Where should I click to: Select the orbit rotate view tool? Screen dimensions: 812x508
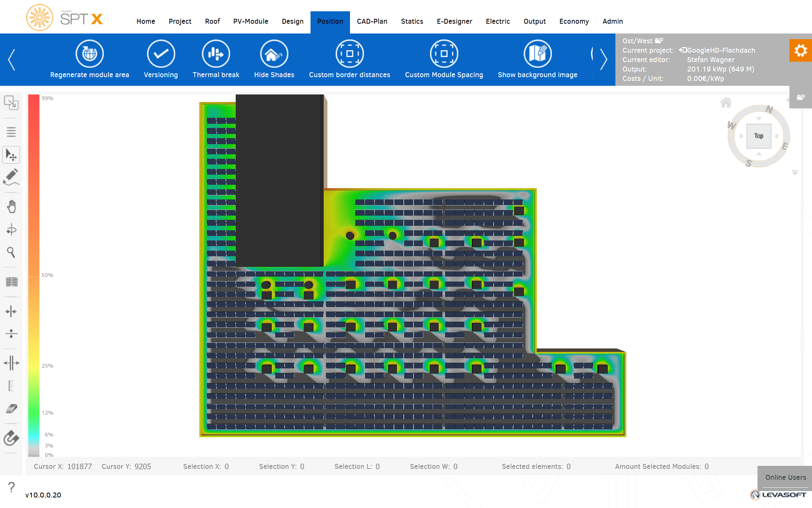tap(11, 230)
